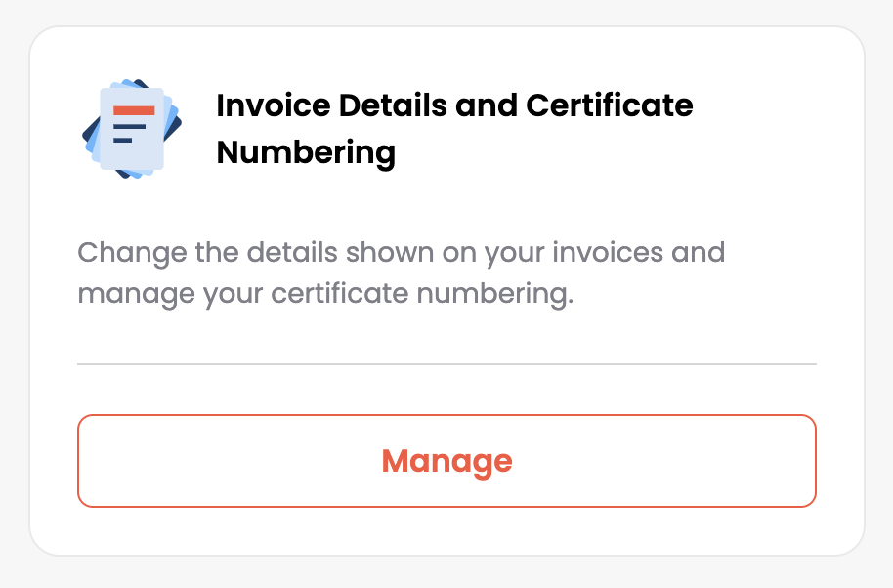Click the left edge of the Manage outlined button

[x=80, y=460]
